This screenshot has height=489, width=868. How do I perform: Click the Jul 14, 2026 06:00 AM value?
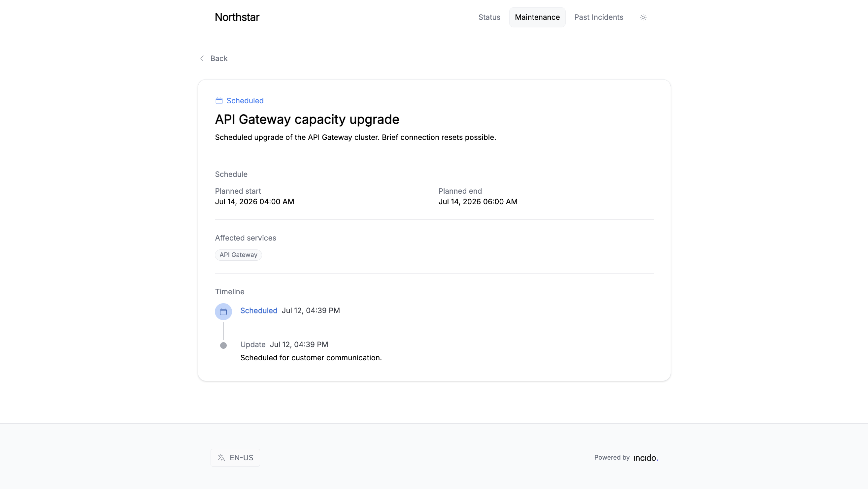(x=478, y=202)
